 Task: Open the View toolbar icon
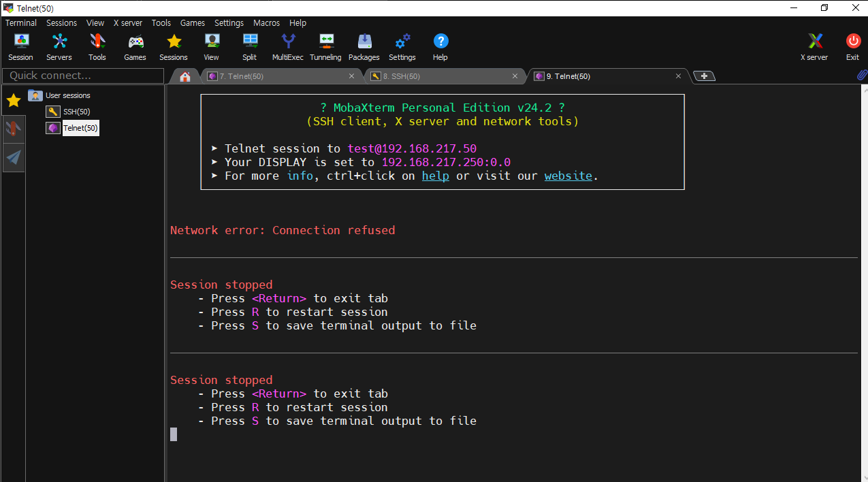(x=212, y=47)
